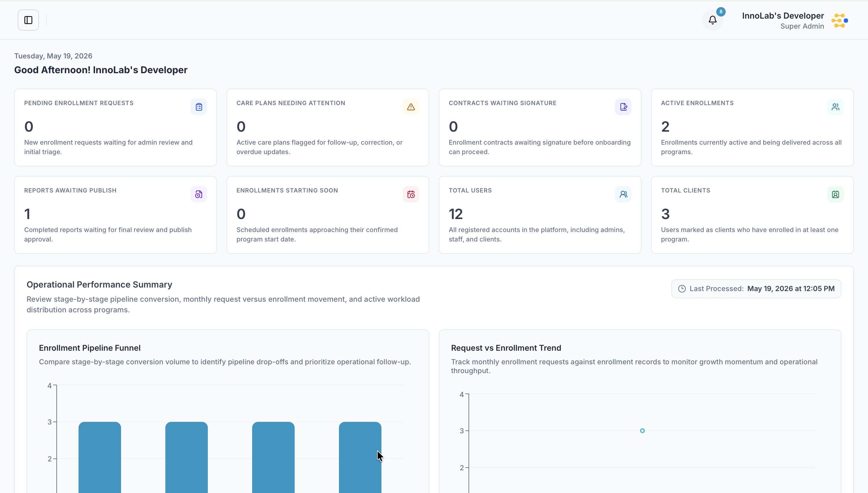Viewport: 868px width, 493px height.
Task: Click the first bar in funnel chart
Action: [x=99, y=457]
